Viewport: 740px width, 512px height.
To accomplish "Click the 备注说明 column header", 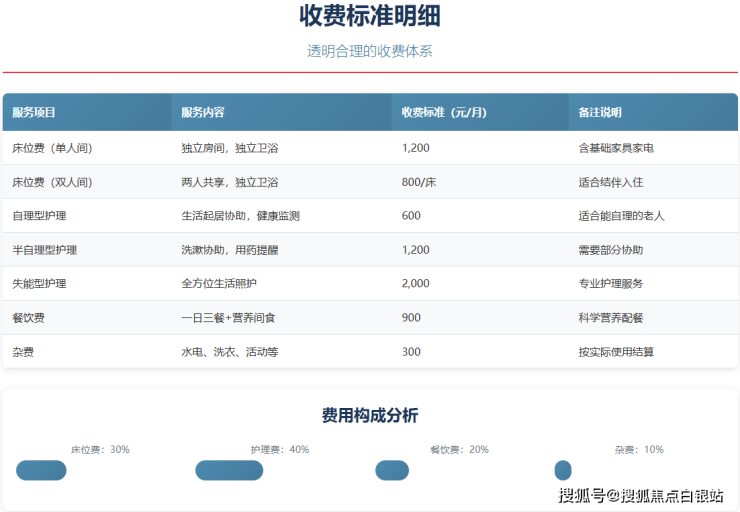I will 600,112.
